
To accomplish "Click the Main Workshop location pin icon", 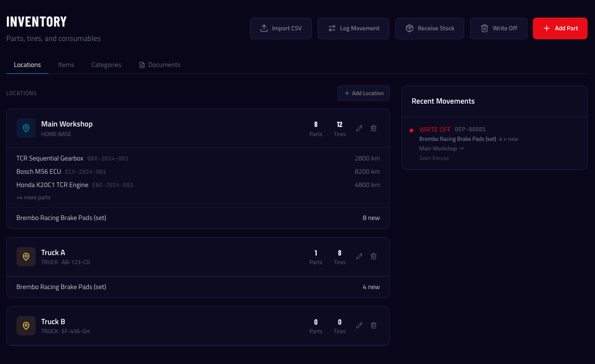I will pos(26,128).
